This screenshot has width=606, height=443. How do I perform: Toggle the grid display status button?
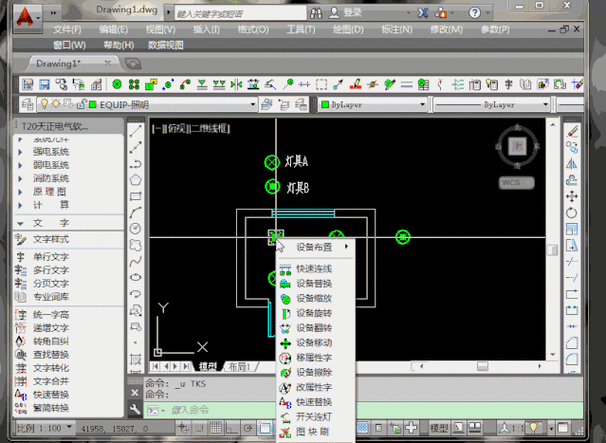coord(215,428)
